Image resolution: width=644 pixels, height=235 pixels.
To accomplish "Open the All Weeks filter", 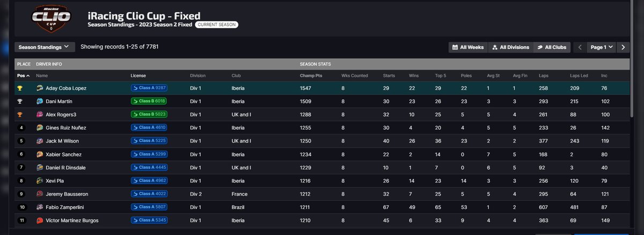I will (x=468, y=47).
